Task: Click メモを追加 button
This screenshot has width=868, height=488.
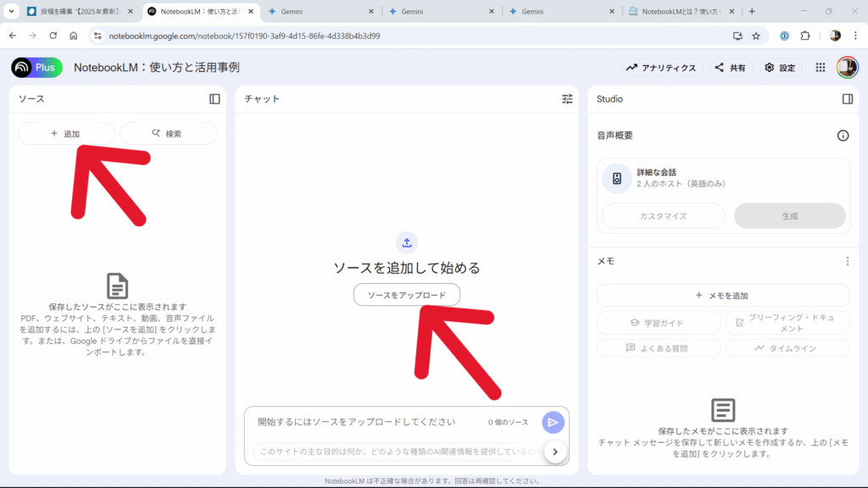Action: tap(722, 296)
